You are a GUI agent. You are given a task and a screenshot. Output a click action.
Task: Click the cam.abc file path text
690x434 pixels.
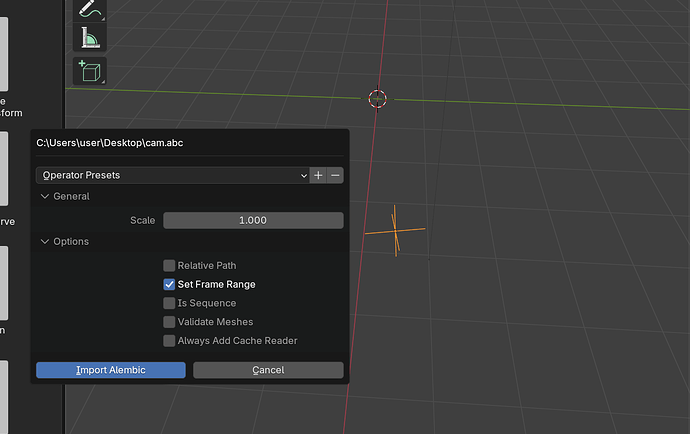[110, 143]
